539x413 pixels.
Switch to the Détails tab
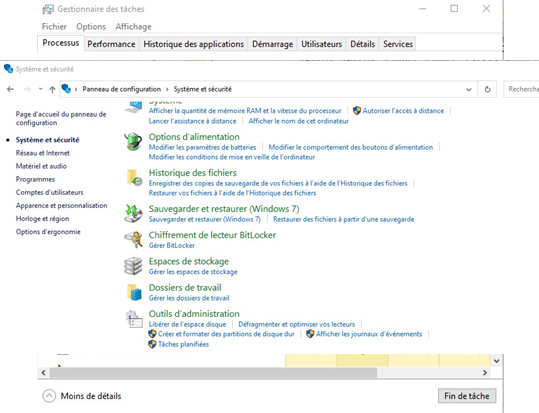pos(362,44)
